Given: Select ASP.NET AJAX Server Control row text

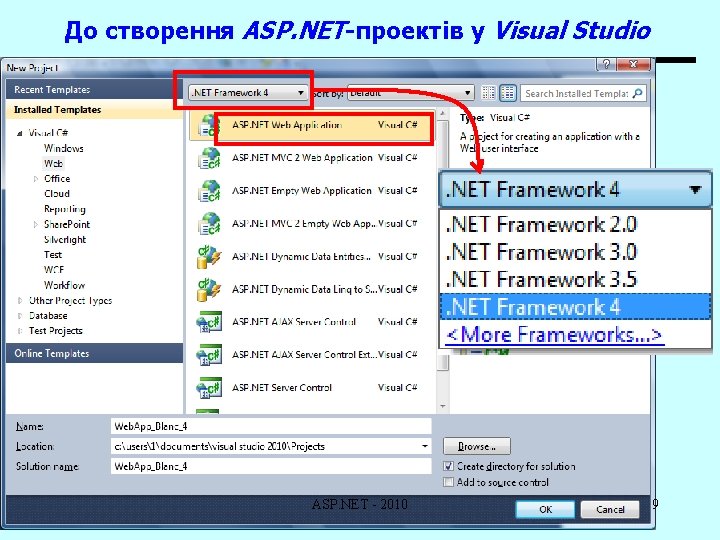Looking at the screenshot, I should pos(294,322).
